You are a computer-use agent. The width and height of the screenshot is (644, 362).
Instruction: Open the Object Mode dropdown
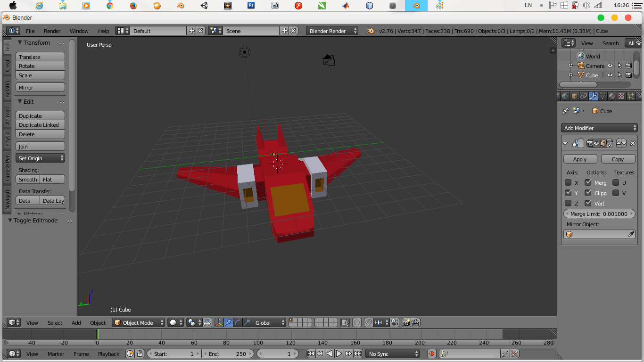[138, 322]
